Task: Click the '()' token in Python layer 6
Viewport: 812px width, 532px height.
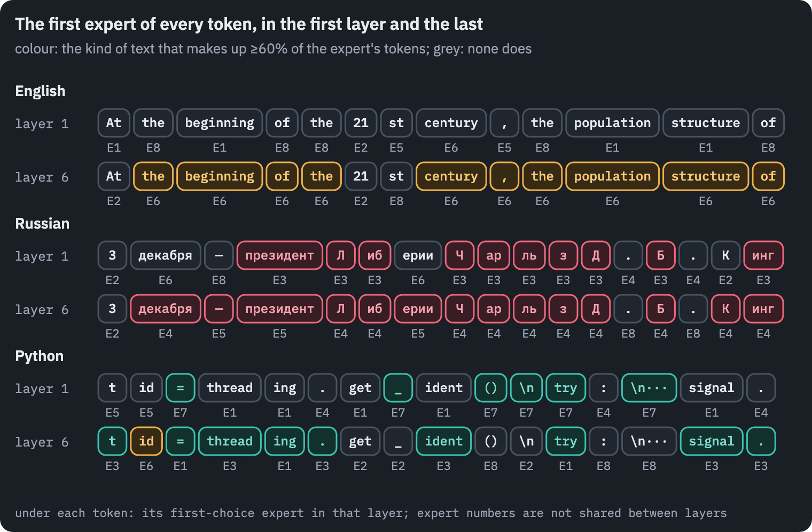Action: click(x=490, y=441)
